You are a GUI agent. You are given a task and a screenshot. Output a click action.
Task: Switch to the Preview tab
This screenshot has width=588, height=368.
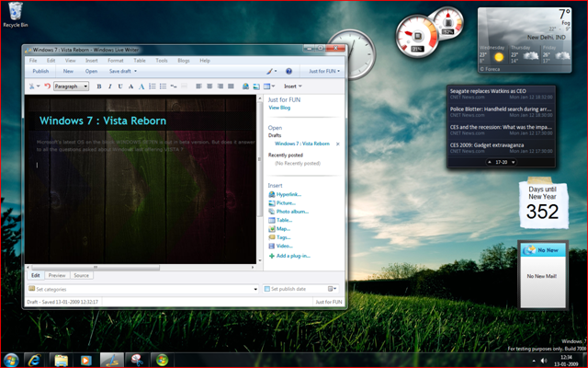pyautogui.click(x=57, y=275)
